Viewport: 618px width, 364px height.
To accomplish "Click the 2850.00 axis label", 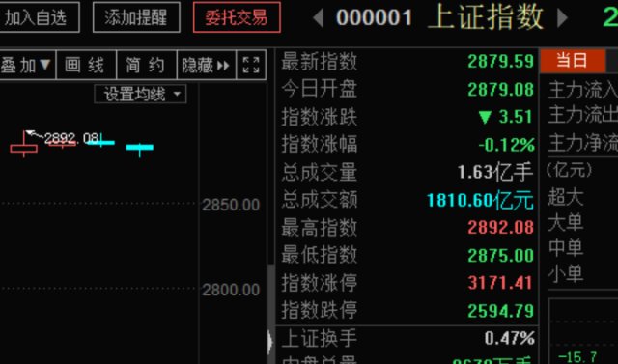I will (x=231, y=205).
